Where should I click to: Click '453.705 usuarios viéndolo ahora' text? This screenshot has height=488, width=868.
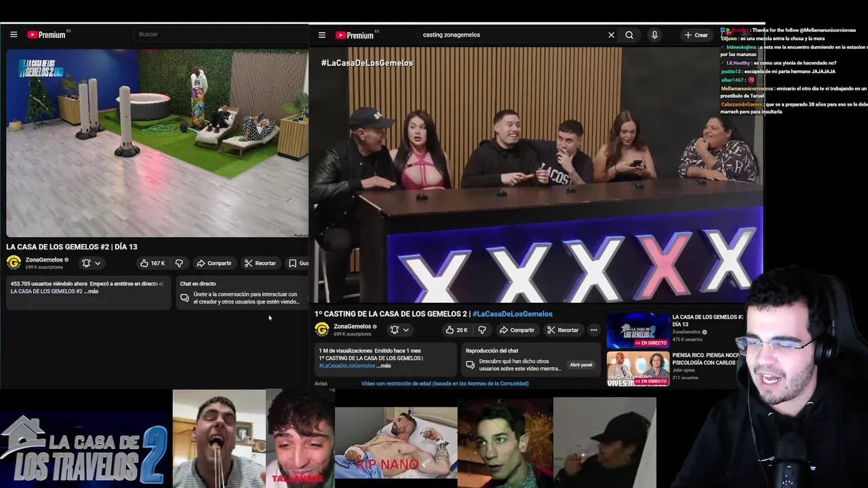49,284
